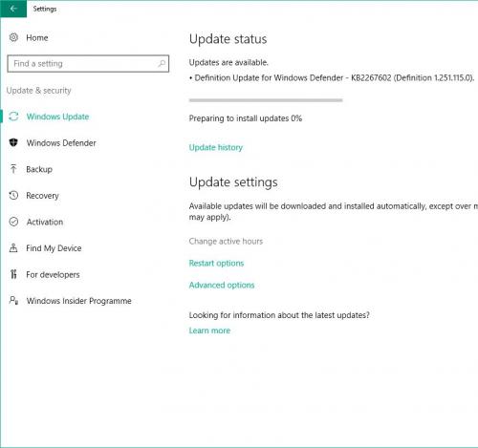
Task: Click the Update status heading
Action: click(x=228, y=39)
